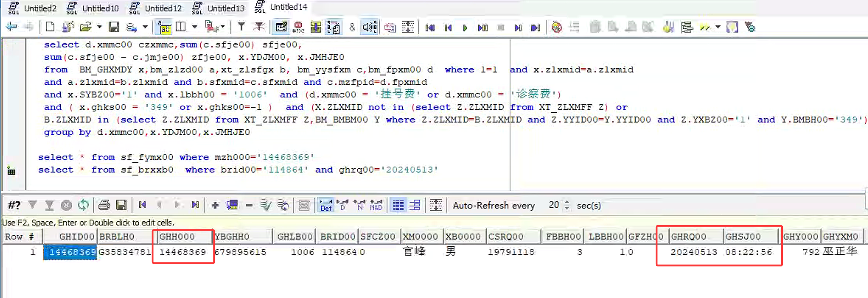Click the Auto-Refresh seconds value field
The image size is (868, 298).
tap(554, 205)
